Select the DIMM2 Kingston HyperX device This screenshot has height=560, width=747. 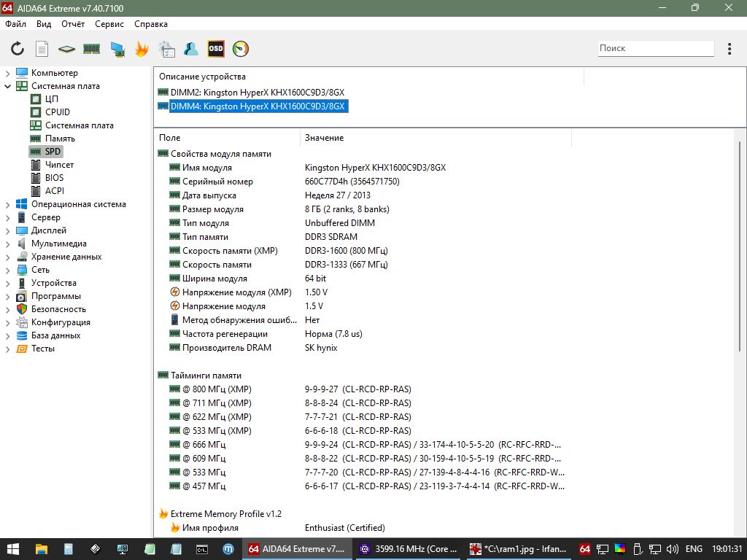[x=258, y=93]
